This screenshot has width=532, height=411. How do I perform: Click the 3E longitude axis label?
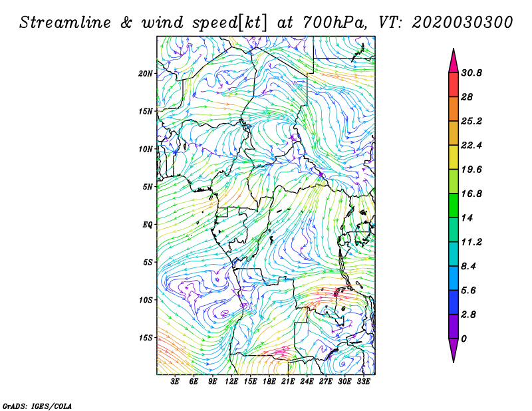point(176,382)
